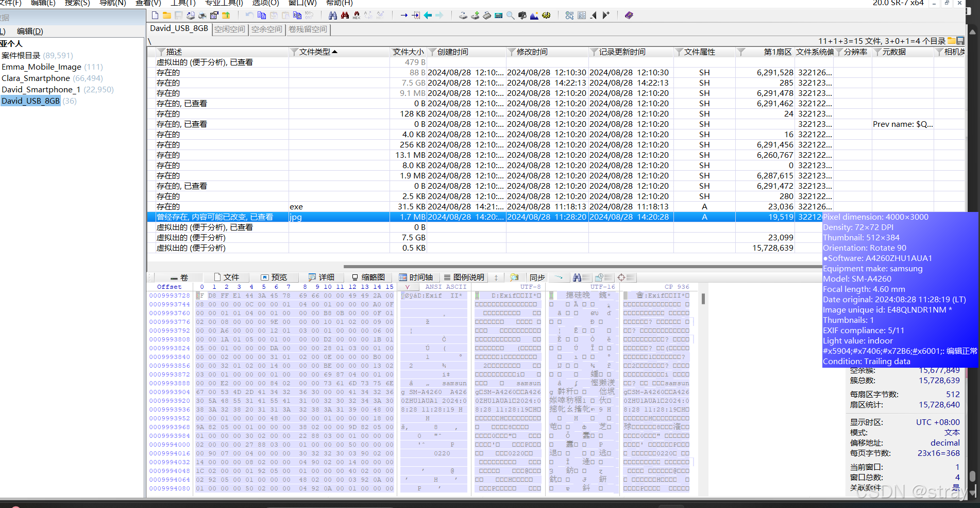Toggle the 文件属性 column filter funnel
980x508 pixels.
(679, 52)
